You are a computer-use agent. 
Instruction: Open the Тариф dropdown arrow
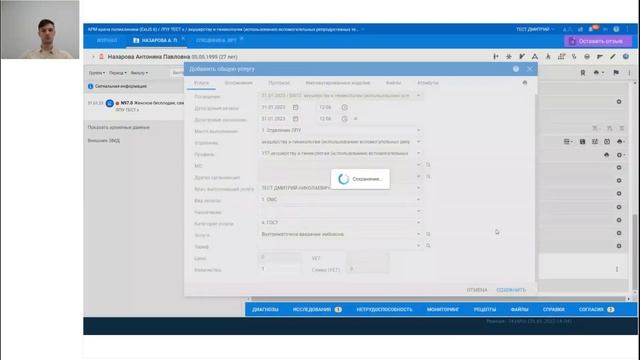coord(418,246)
